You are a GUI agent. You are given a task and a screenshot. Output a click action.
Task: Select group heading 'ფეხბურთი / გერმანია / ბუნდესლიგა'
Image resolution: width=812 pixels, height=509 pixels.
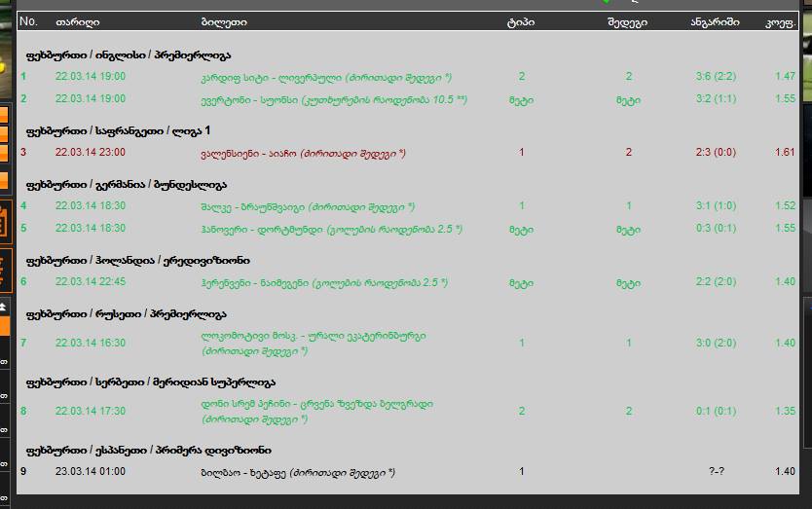coord(127,185)
